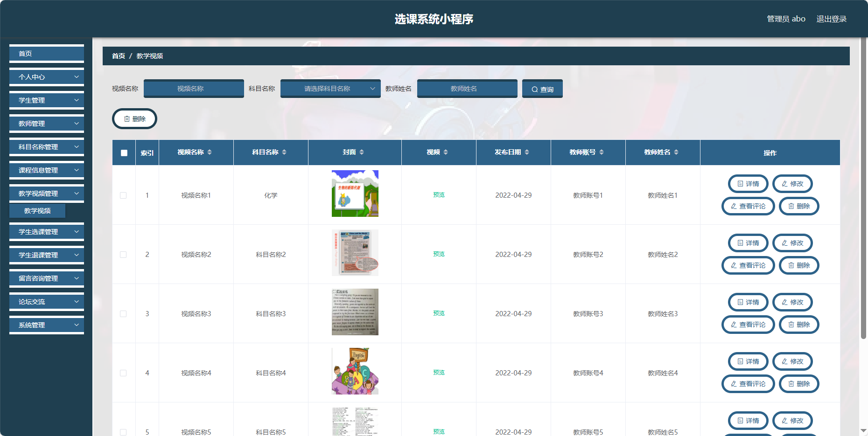Open 查看评论 for 视频名称1 row
This screenshot has height=436, width=868.
tap(748, 206)
